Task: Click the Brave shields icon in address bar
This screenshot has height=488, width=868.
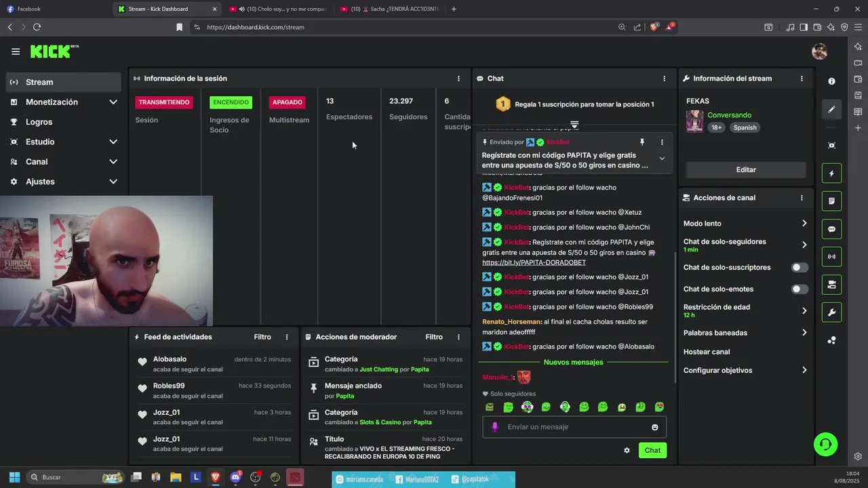Action: [654, 27]
